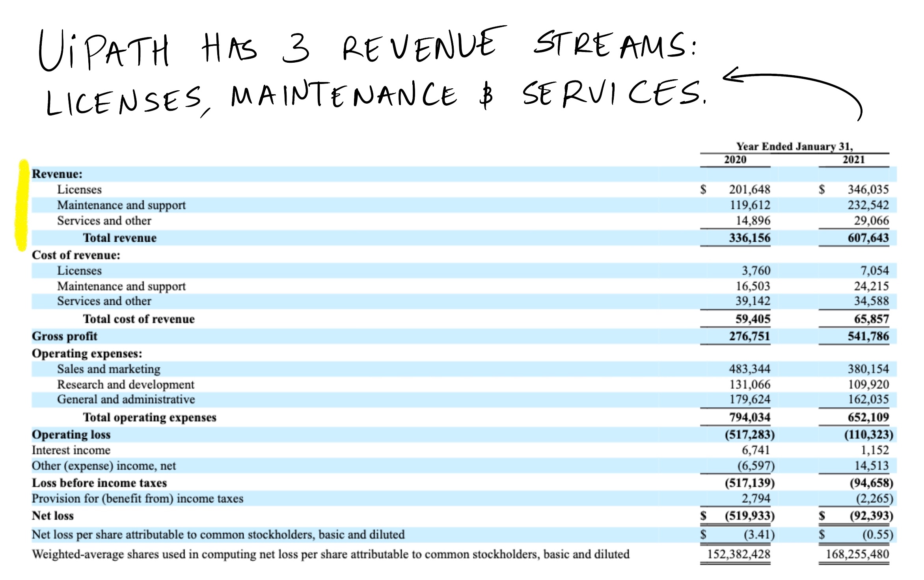The width and height of the screenshot is (924, 580).
Task: Click the 2020 column header
Action: 735,160
